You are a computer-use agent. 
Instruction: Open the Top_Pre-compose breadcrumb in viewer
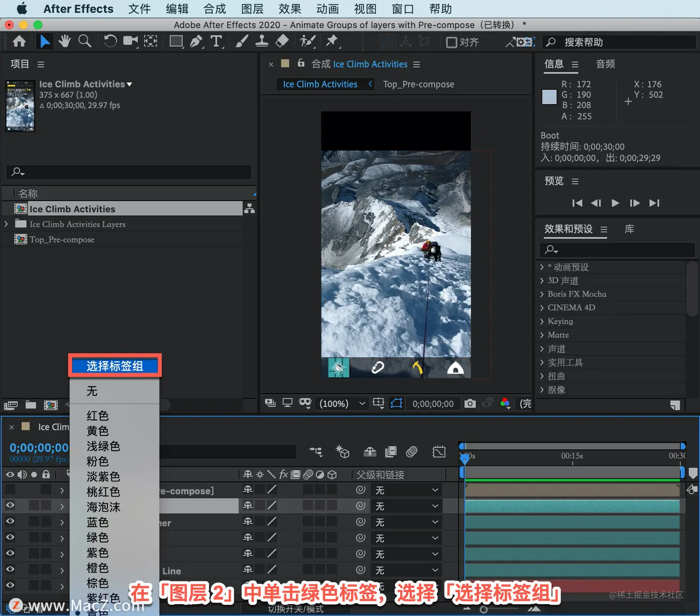coord(419,84)
